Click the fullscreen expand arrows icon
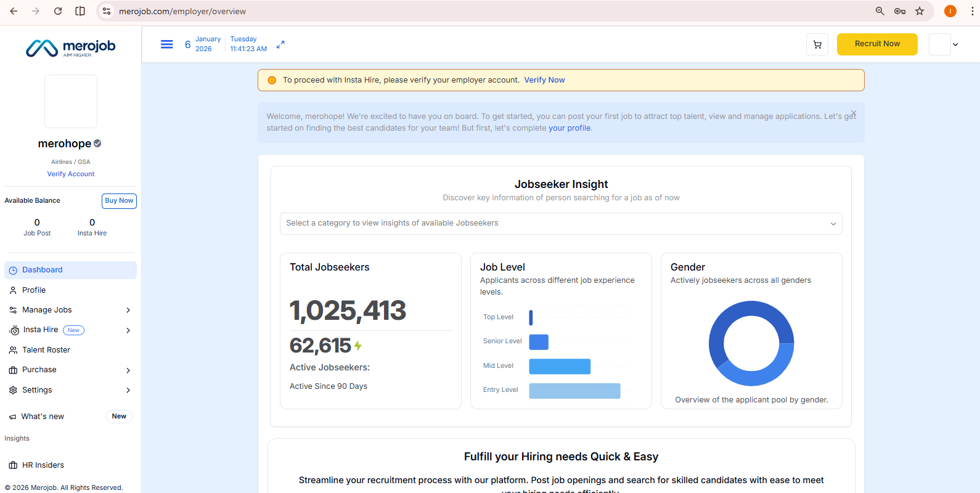980x493 pixels. point(280,44)
